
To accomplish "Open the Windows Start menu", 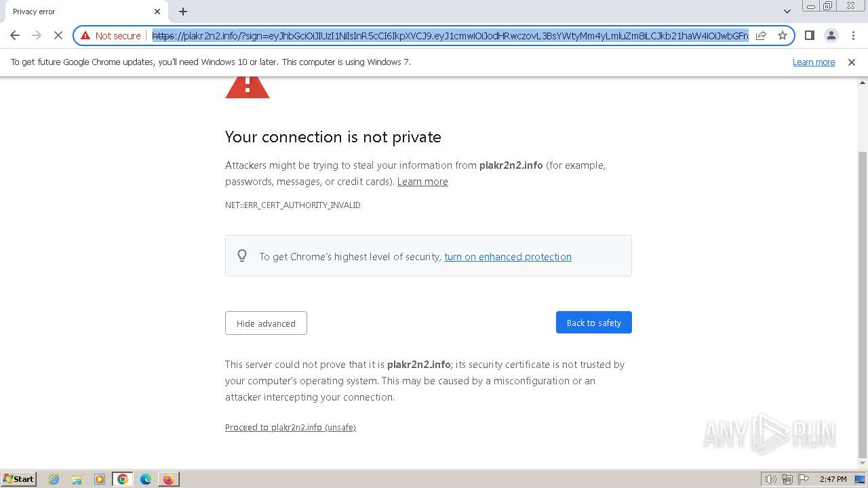I will pos(19,479).
